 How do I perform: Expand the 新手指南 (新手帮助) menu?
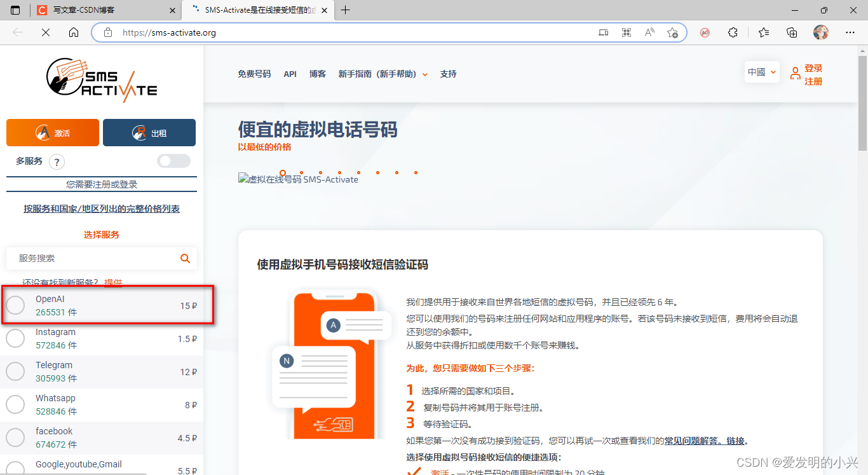coord(383,74)
